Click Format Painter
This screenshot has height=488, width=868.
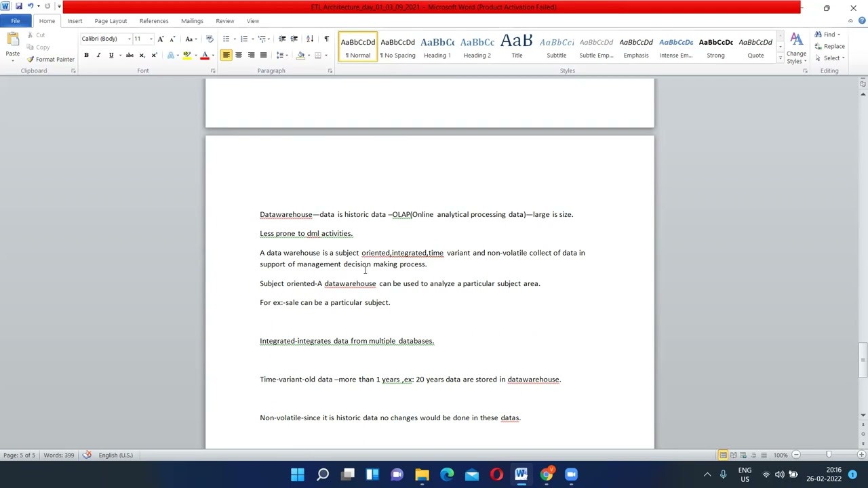click(51, 60)
